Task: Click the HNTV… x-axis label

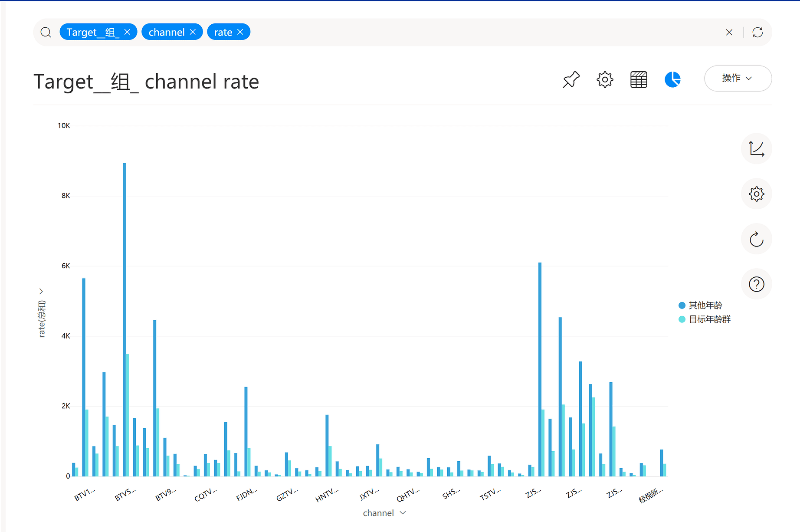Action: click(x=327, y=495)
